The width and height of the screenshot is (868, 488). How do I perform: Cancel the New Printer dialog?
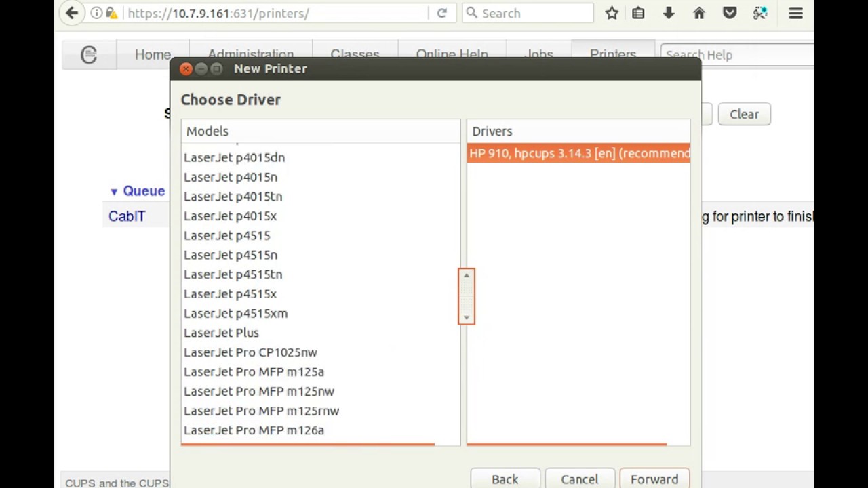[580, 479]
